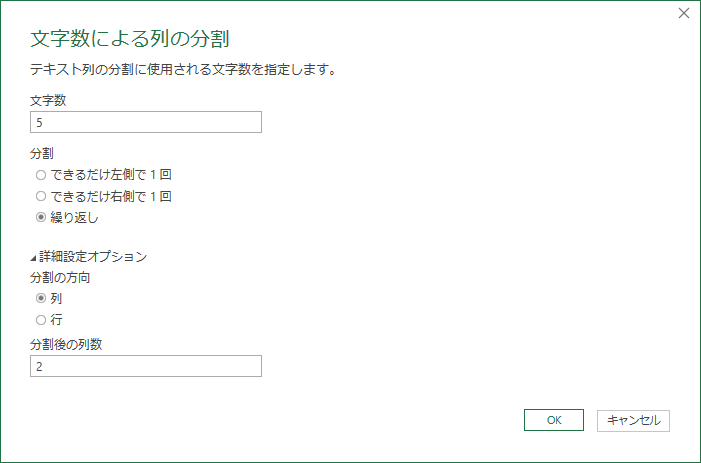Select 行 as the split direction
Viewport: 701px width, 463px height.
pyautogui.click(x=41, y=320)
